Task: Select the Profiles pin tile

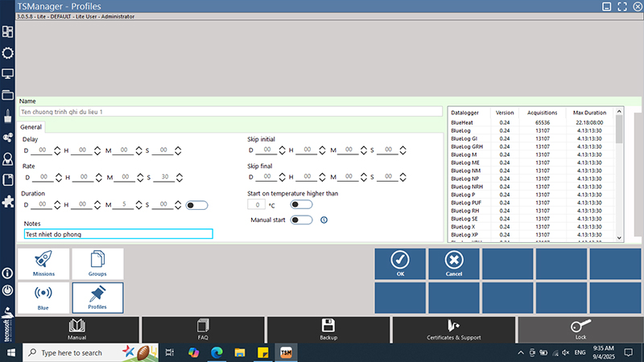Action: tap(97, 297)
